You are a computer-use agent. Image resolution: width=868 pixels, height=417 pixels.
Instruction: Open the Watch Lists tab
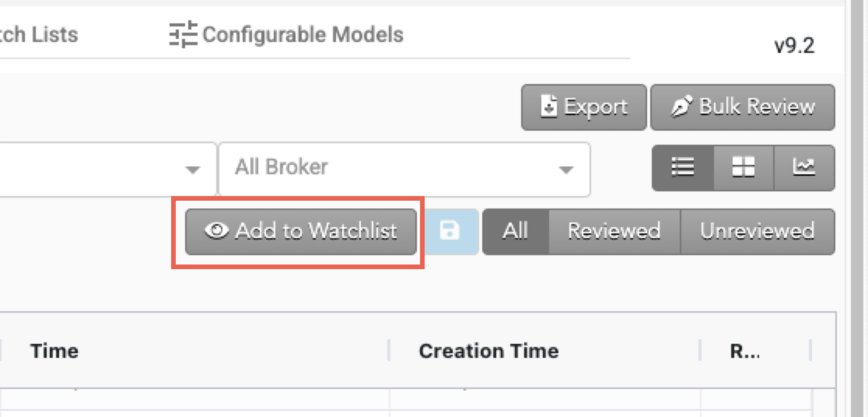coord(39,34)
